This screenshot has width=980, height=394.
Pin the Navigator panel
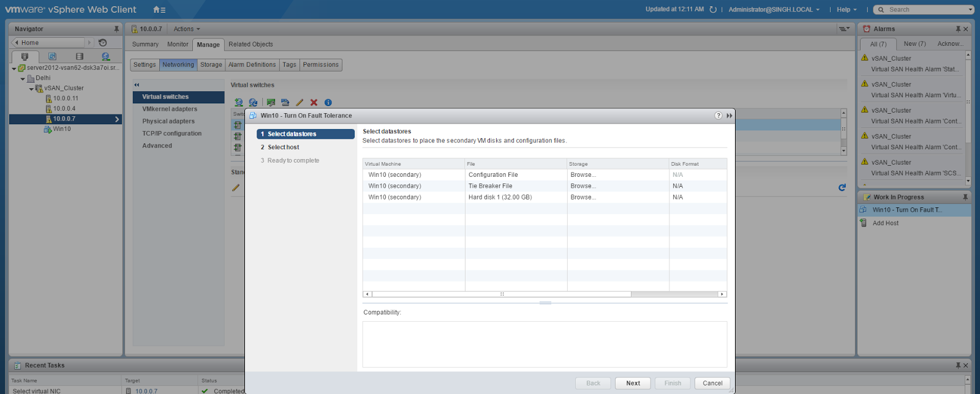tap(116, 29)
